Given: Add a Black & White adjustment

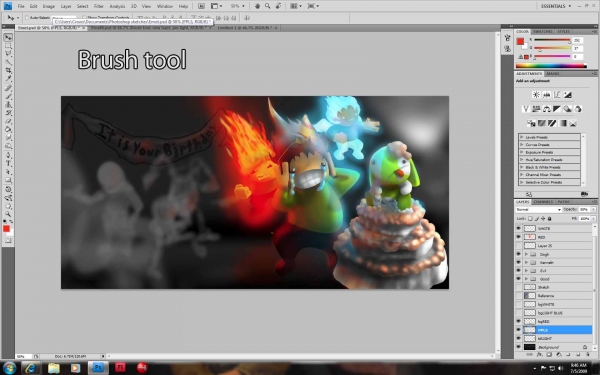Looking at the screenshot, I should pyautogui.click(x=557, y=109).
